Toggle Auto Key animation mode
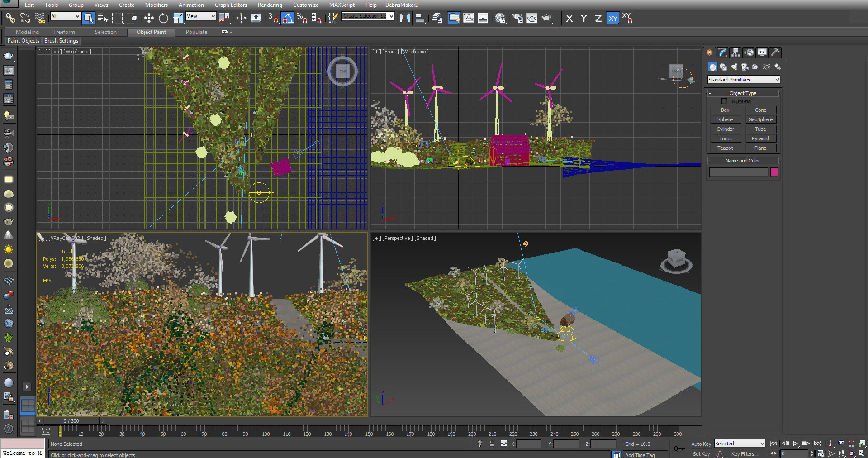The height and width of the screenshot is (458, 868). (x=701, y=444)
